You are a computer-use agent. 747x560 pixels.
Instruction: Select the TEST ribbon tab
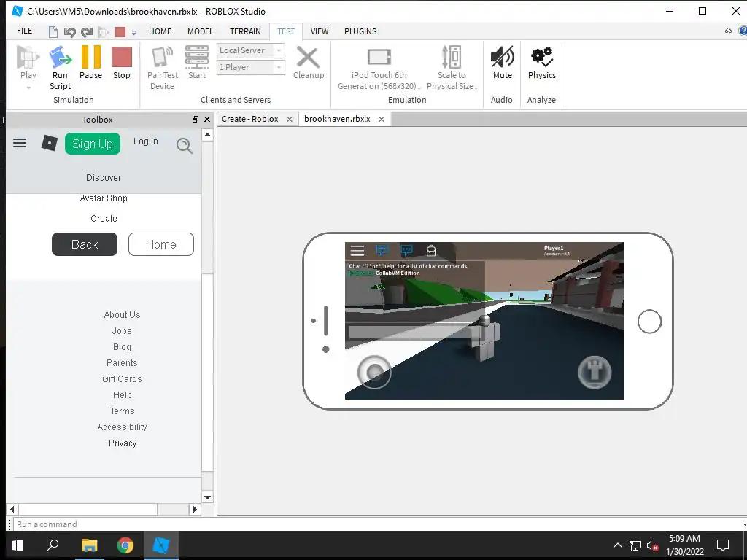point(286,31)
